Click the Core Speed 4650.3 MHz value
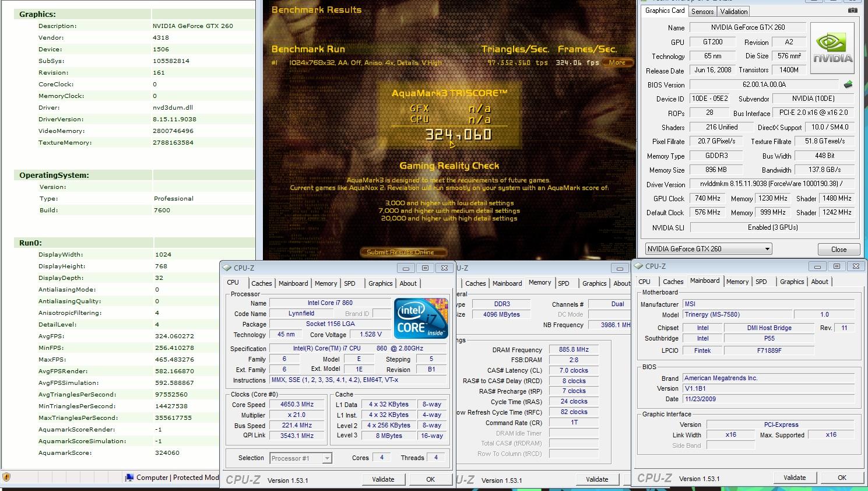This screenshot has height=491, width=868. click(297, 404)
